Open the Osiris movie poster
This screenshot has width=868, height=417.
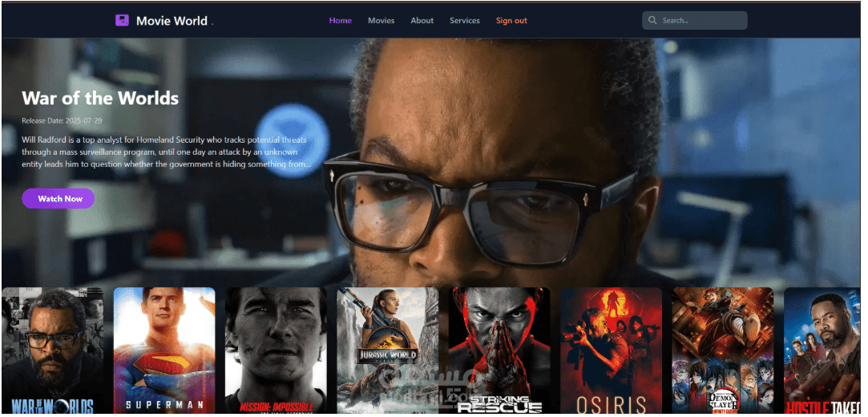point(612,350)
